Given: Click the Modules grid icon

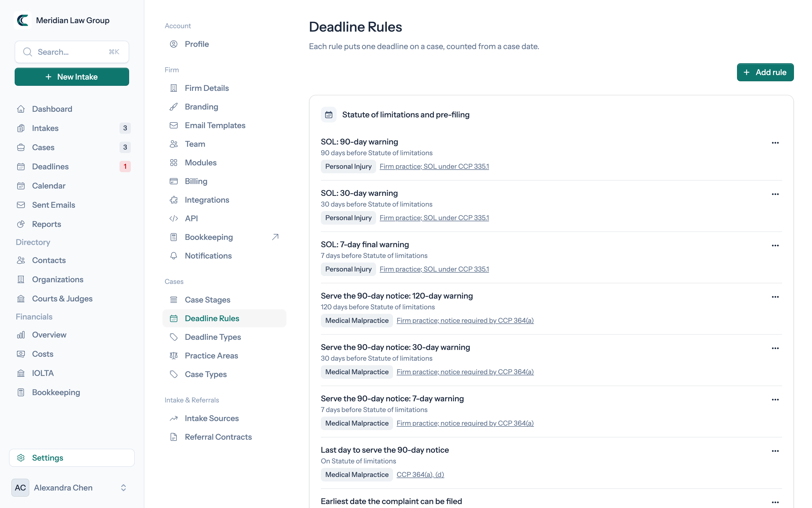Looking at the screenshot, I should point(173,163).
